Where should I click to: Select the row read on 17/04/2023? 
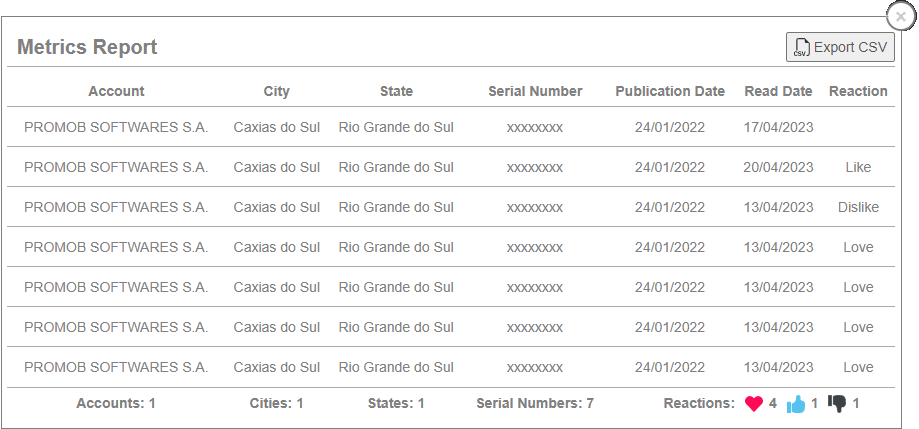[450, 127]
